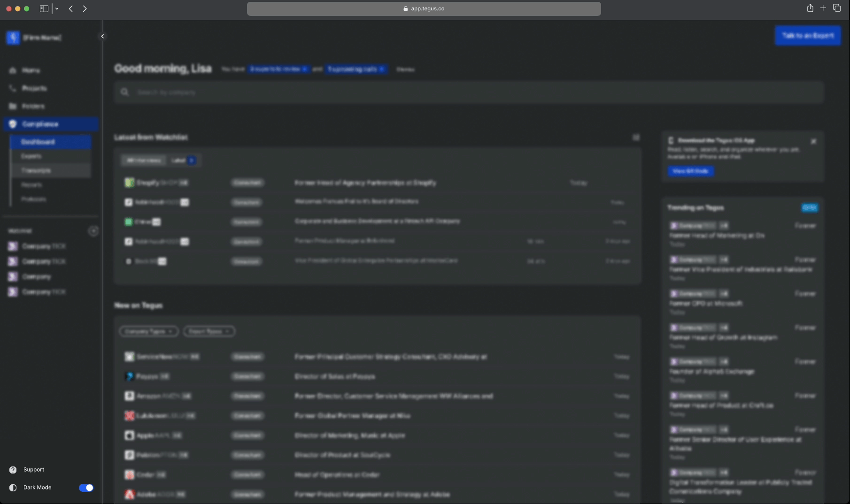Image resolution: width=850 pixels, height=504 pixels.
Task: Select the All Interviews filter tab
Action: pos(144,160)
